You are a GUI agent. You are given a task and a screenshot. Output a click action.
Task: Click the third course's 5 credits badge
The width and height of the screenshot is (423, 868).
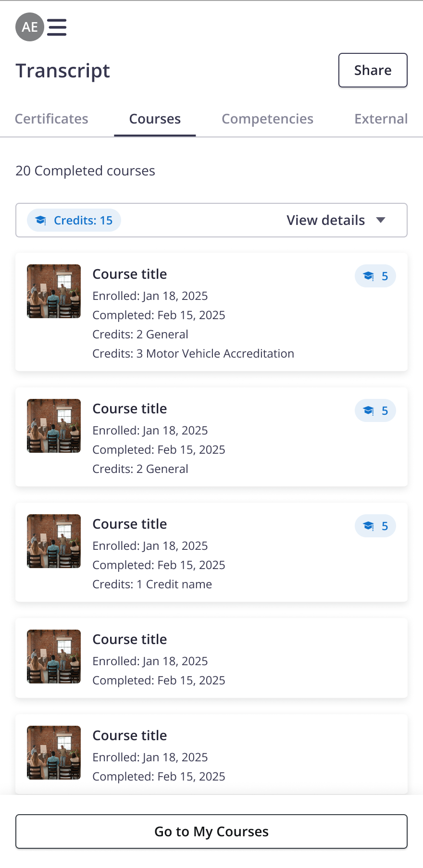[x=375, y=526]
